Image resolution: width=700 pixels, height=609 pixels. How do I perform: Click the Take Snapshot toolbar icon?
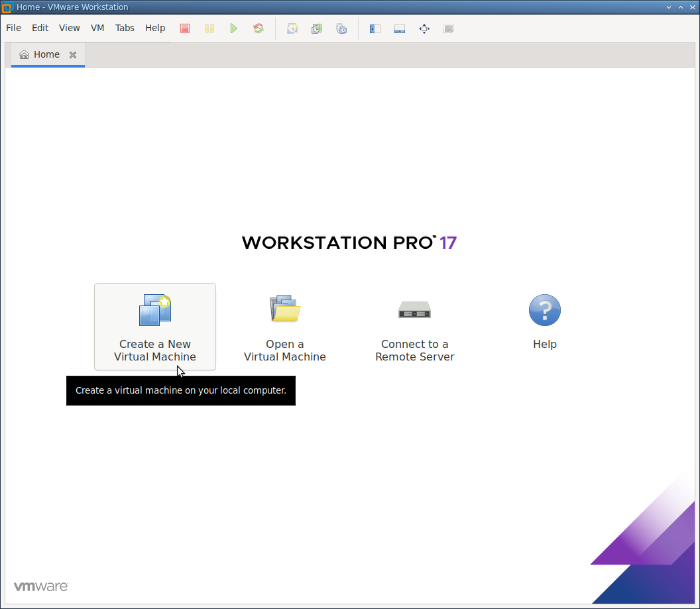[x=292, y=28]
